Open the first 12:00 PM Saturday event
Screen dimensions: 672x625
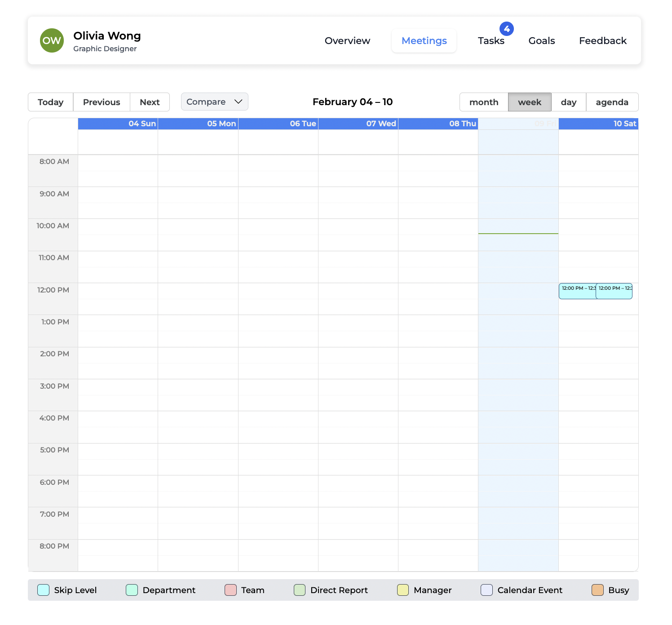coord(577,292)
